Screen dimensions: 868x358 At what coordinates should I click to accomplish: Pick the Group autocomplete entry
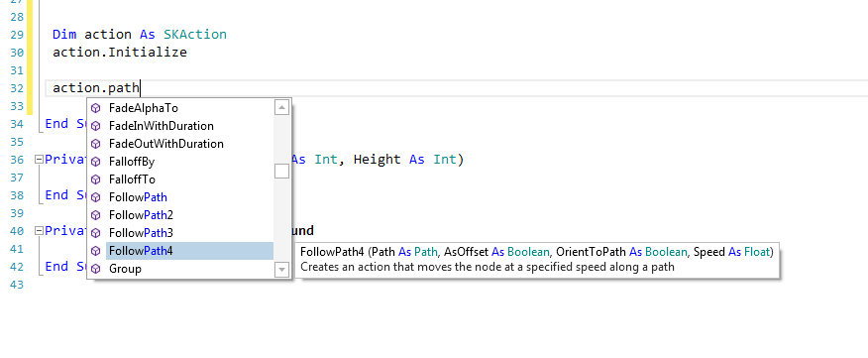click(x=125, y=269)
